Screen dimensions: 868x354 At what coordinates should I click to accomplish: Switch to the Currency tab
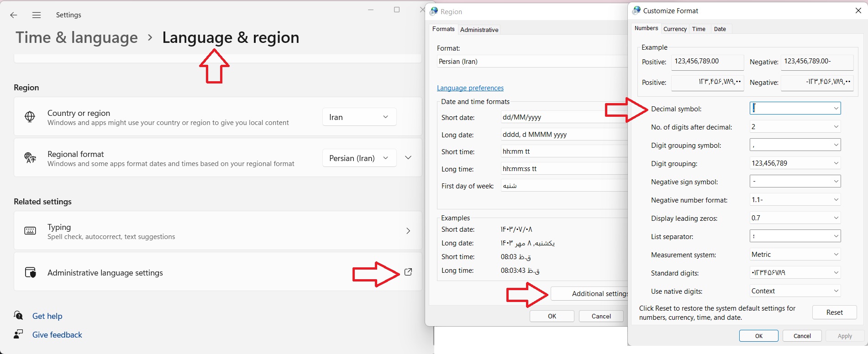[675, 29]
